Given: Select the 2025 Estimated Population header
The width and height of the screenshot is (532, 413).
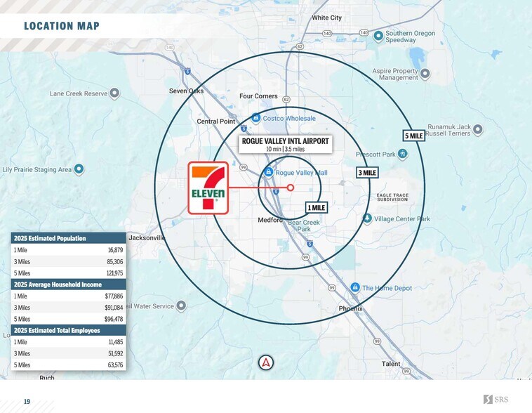Looking at the screenshot, I should (x=68, y=238).
